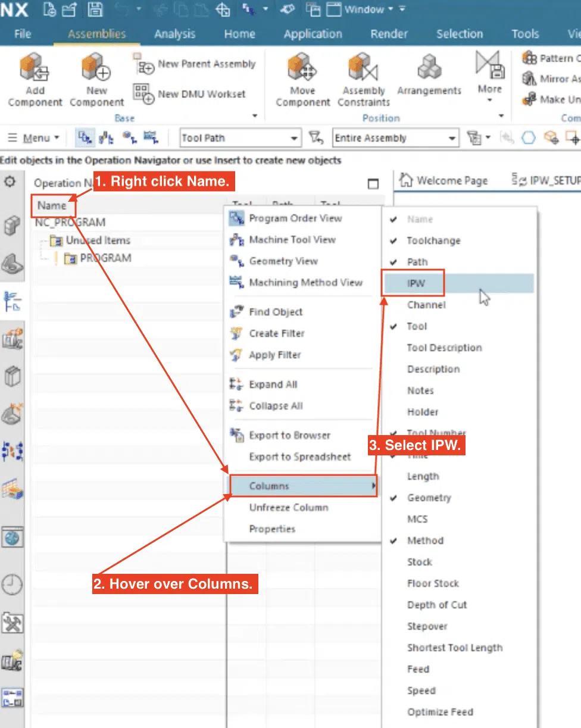
Task: Uncheck the Method column
Action: [x=458, y=540]
